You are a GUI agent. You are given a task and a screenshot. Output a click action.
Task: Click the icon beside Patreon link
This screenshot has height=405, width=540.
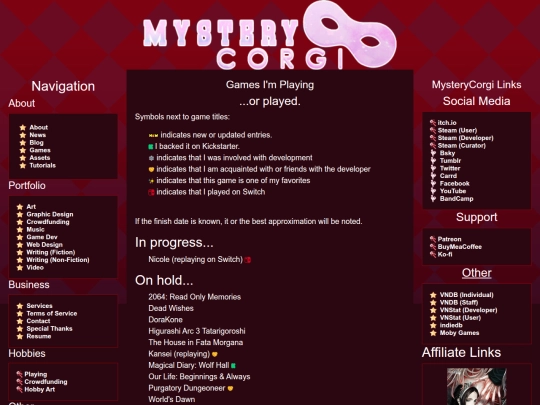(x=433, y=239)
